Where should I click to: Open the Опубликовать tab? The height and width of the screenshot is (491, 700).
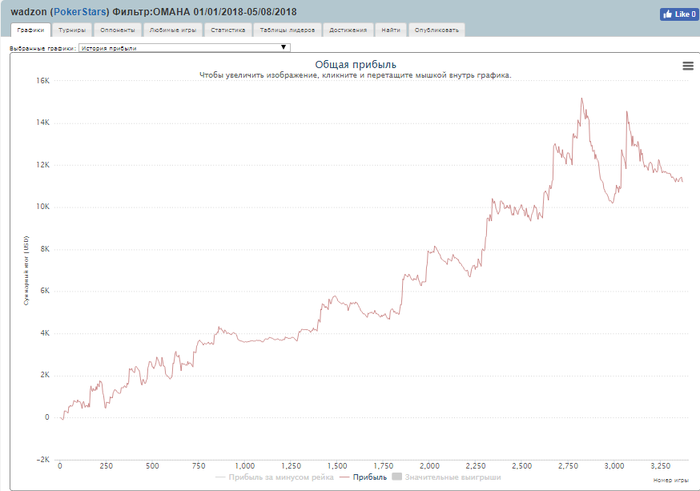(437, 30)
